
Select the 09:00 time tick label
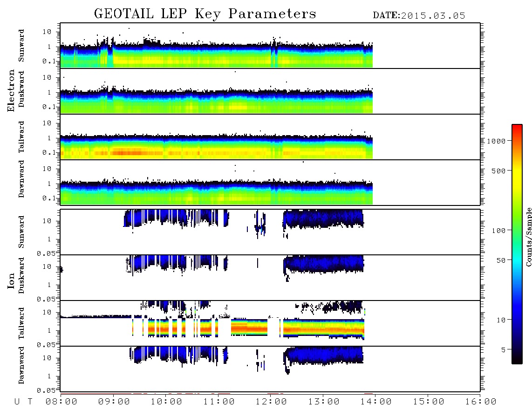[x=114, y=402]
